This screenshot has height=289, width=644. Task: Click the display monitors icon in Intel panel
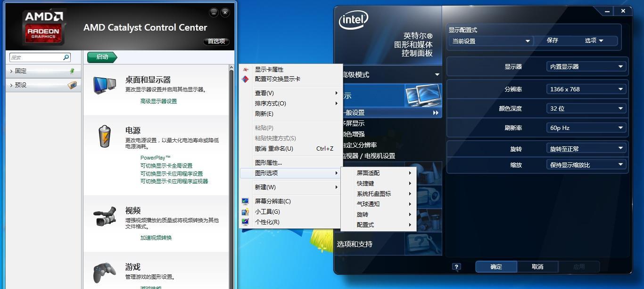click(422, 95)
